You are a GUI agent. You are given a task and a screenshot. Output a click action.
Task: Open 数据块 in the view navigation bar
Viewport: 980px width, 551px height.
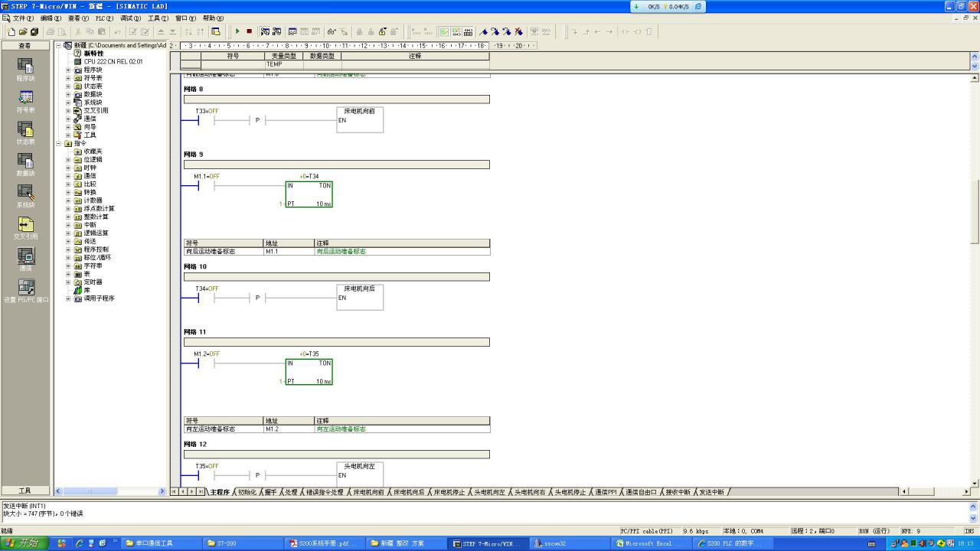pos(25,165)
